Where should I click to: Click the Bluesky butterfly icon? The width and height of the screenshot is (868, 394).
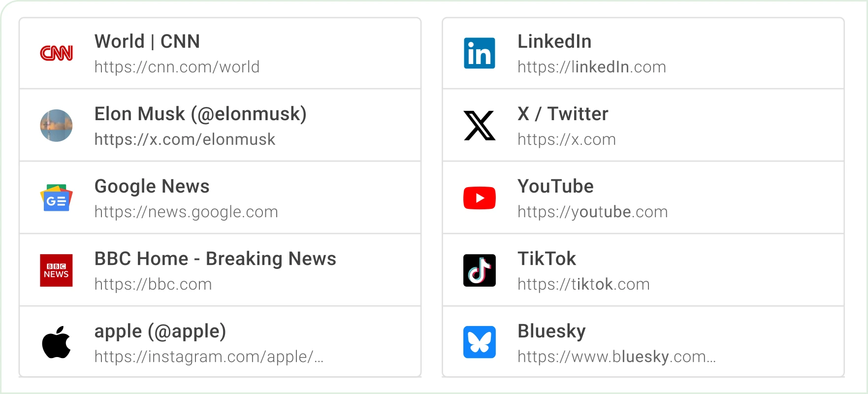tap(479, 342)
